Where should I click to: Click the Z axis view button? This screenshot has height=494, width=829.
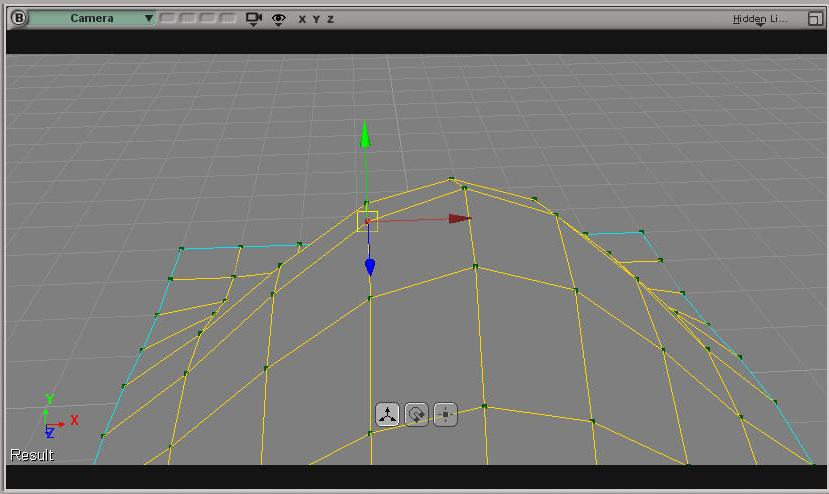[x=330, y=19]
